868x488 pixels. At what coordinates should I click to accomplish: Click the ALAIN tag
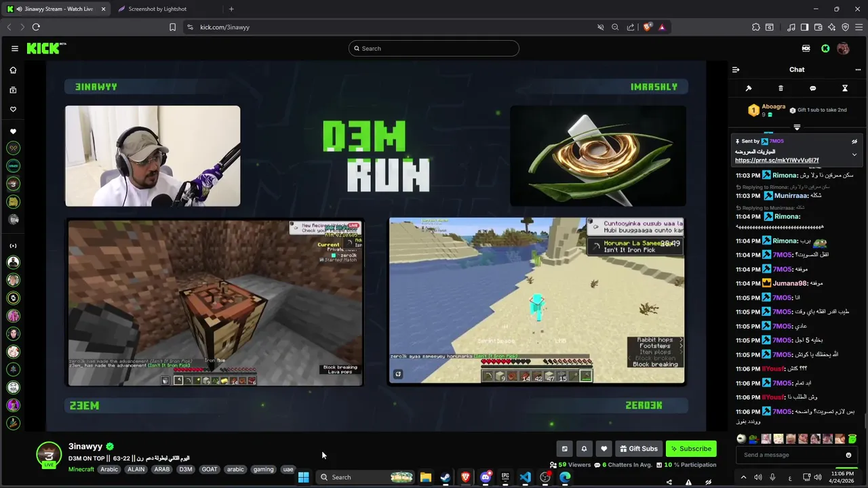(x=136, y=469)
